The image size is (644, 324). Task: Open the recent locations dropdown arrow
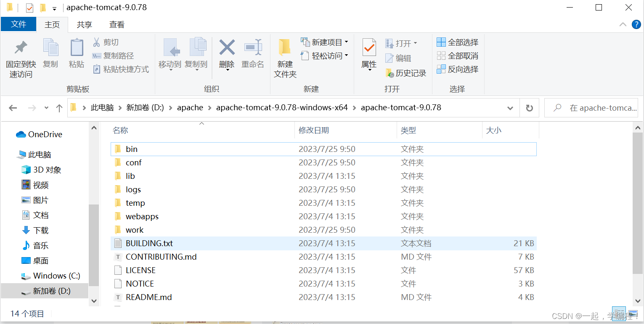point(46,108)
